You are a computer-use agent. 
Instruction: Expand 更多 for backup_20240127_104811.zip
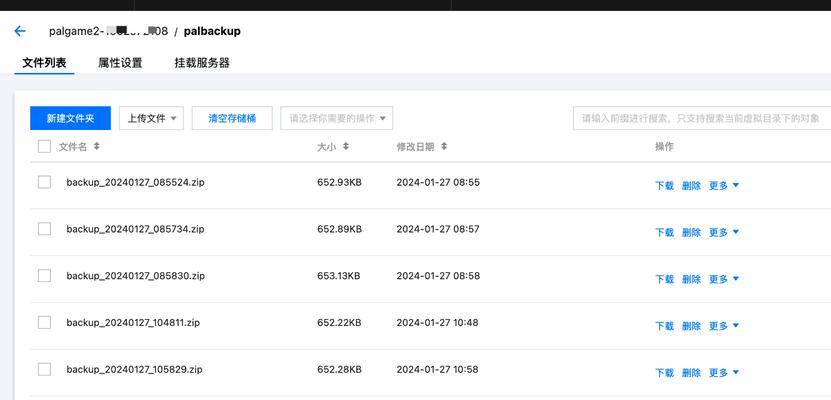tap(724, 326)
